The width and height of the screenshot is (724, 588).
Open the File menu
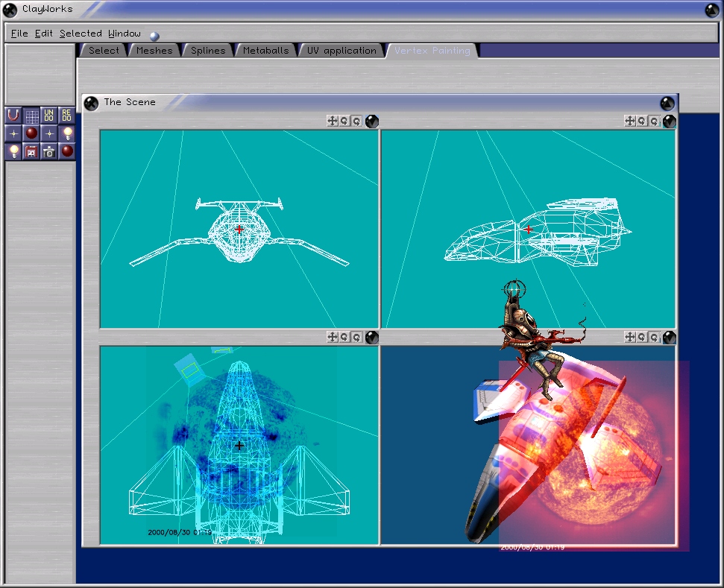click(x=19, y=34)
